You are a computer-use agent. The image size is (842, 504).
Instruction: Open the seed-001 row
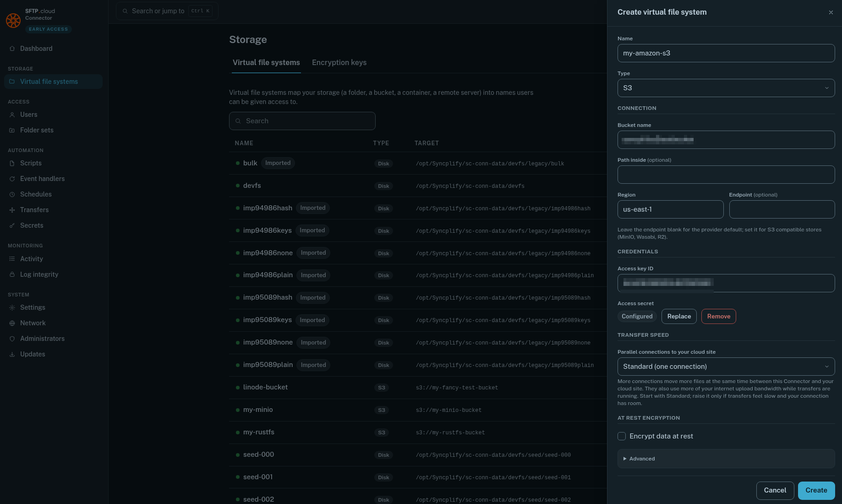[x=418, y=477]
